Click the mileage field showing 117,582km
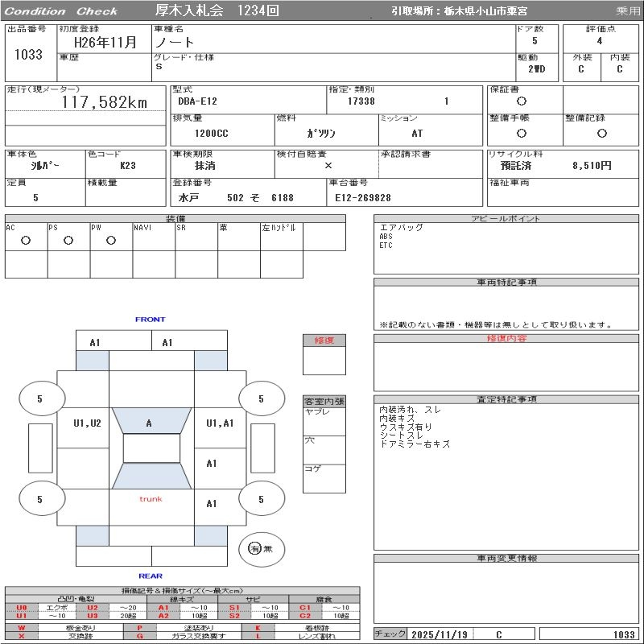 point(105,103)
